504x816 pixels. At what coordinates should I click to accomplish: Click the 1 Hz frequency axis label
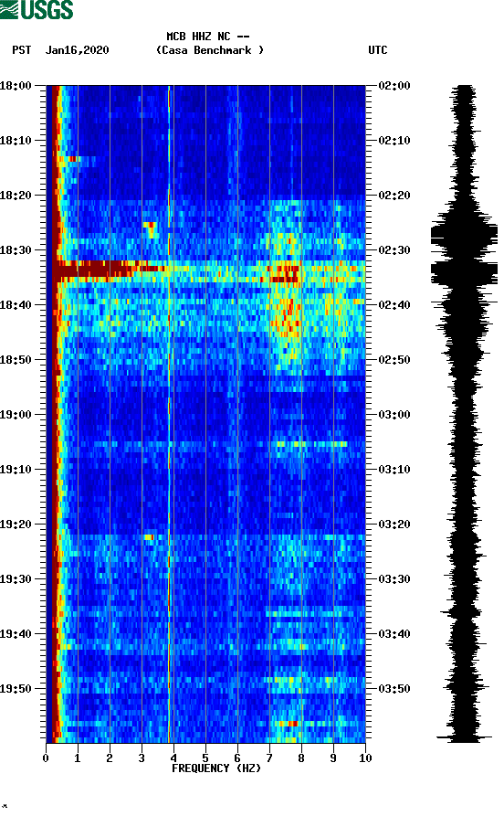78,758
